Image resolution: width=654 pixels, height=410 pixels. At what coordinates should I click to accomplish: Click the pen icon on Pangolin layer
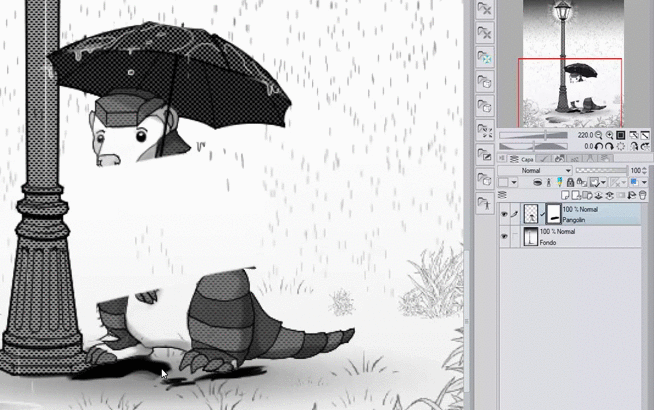coord(515,214)
